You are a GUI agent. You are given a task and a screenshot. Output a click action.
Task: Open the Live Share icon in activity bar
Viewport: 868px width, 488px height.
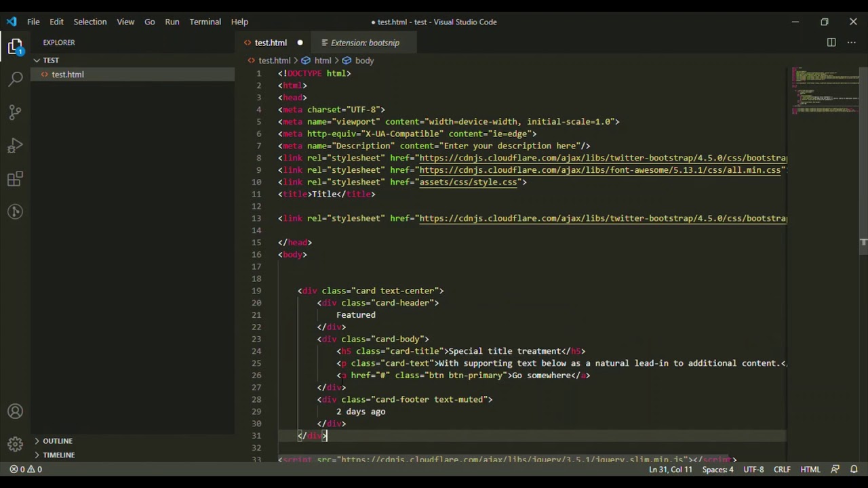15,211
